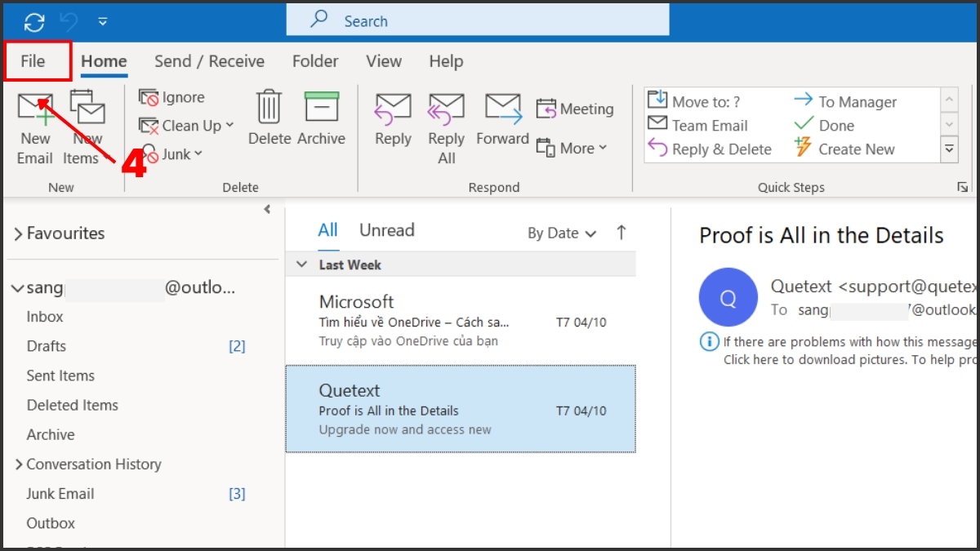The height and width of the screenshot is (551, 980).
Task: Click the Send/Receive sync icon
Action: tap(34, 21)
